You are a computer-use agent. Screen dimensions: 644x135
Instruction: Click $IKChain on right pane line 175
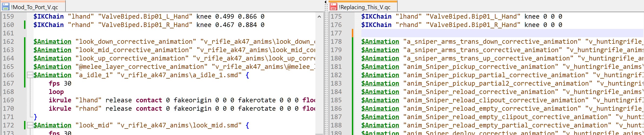377,16
